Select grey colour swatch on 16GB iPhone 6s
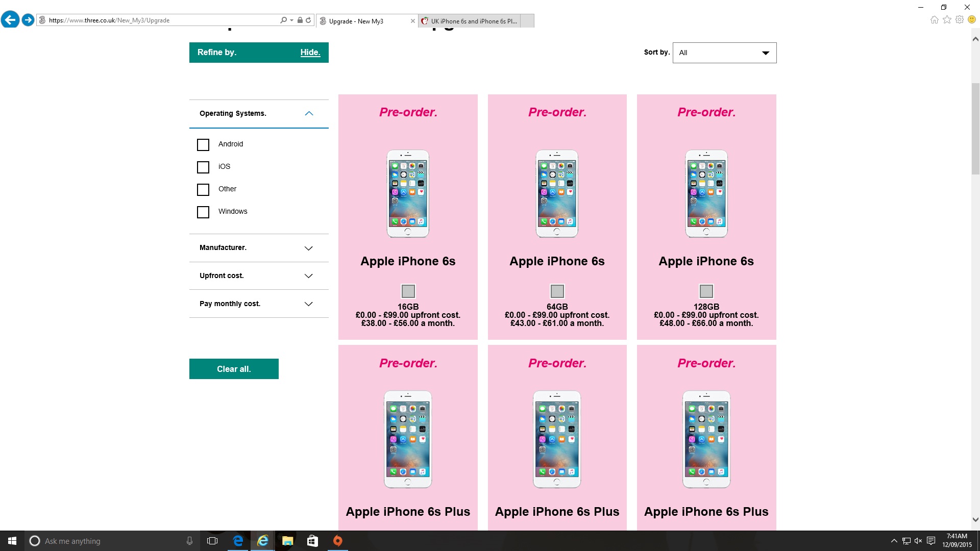Viewport: 980px width, 551px height. 408,291
